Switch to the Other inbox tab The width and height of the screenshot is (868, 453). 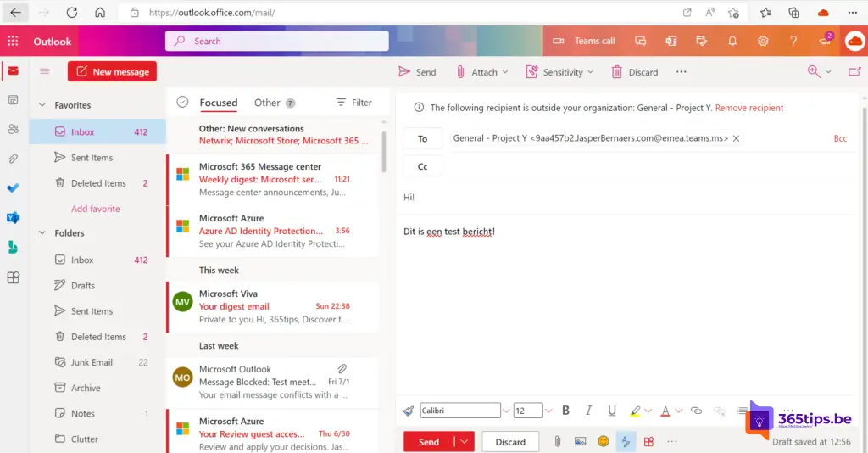267,103
